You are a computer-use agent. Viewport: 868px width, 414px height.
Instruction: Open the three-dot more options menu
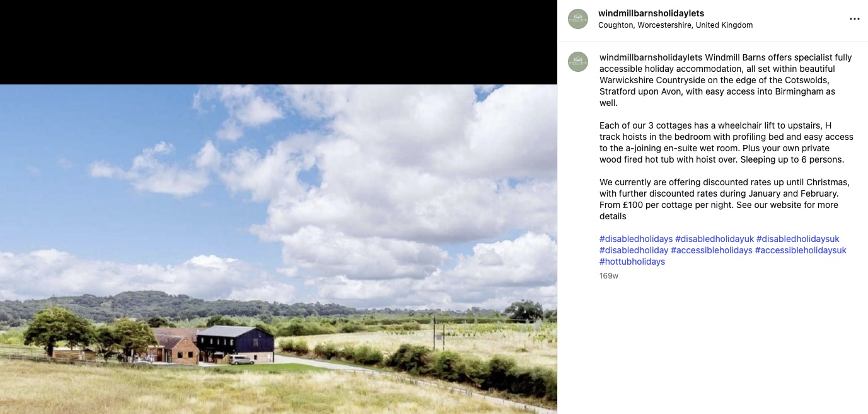point(854,19)
